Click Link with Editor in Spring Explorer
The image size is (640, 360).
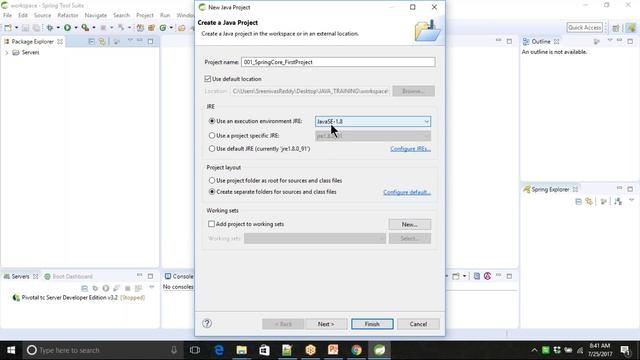[x=589, y=202]
